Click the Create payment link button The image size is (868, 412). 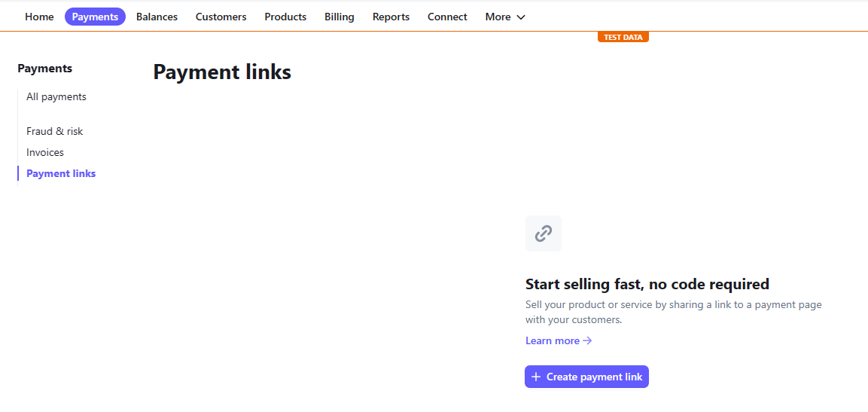(586, 377)
